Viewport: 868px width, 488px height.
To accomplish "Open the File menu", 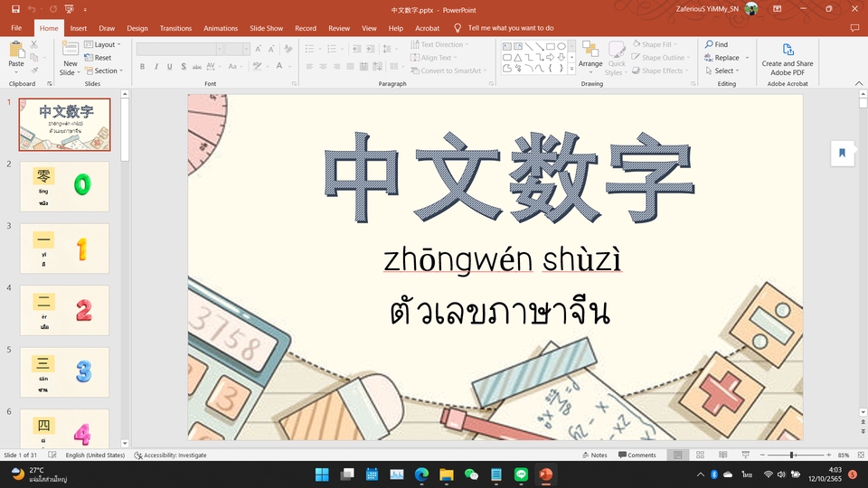I will [x=16, y=28].
